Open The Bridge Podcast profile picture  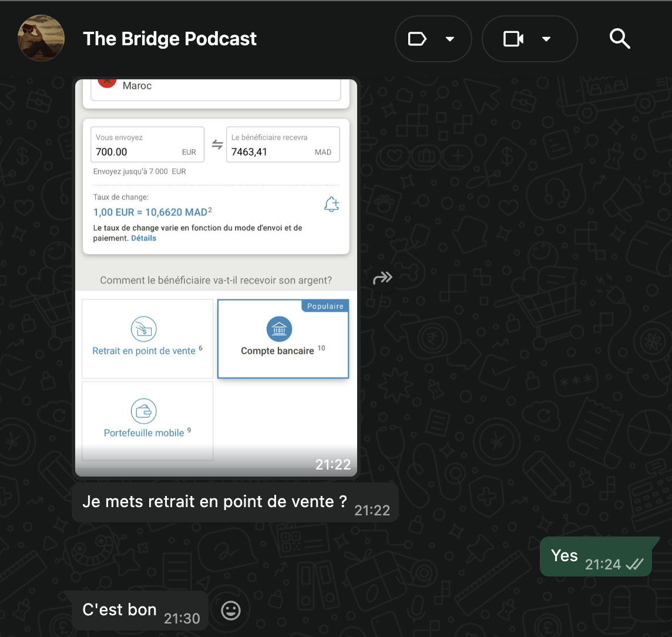(x=41, y=38)
